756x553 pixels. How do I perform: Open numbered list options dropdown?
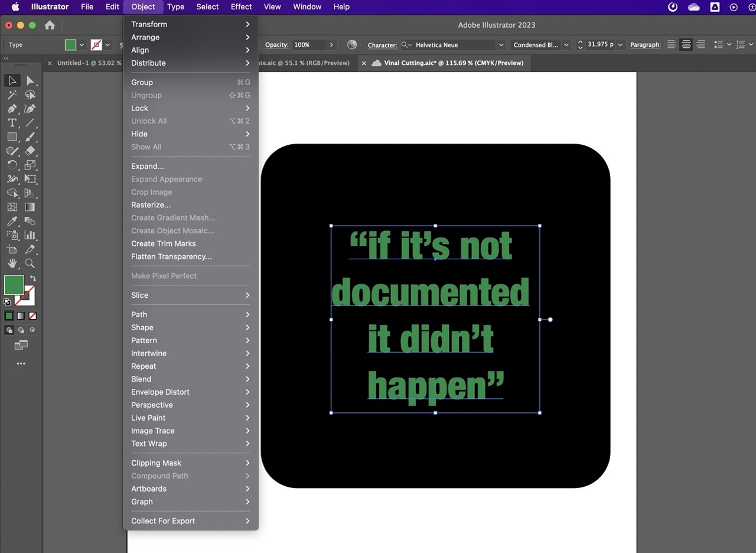pyautogui.click(x=751, y=45)
